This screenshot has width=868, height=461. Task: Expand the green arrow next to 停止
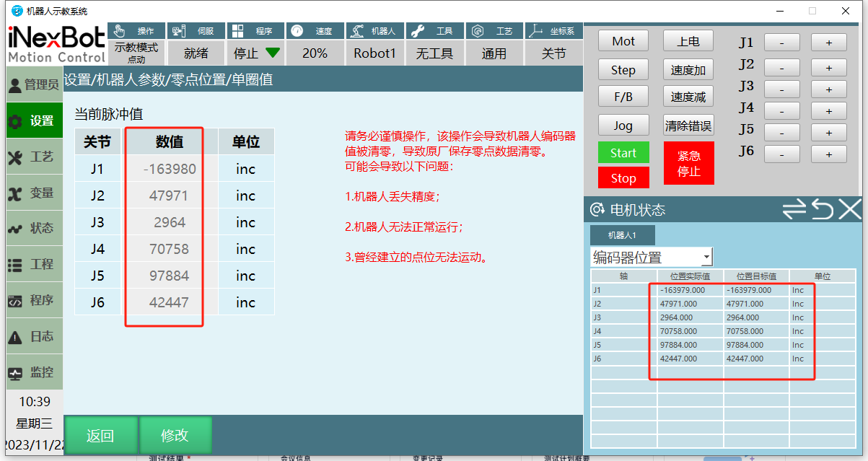[x=273, y=53]
